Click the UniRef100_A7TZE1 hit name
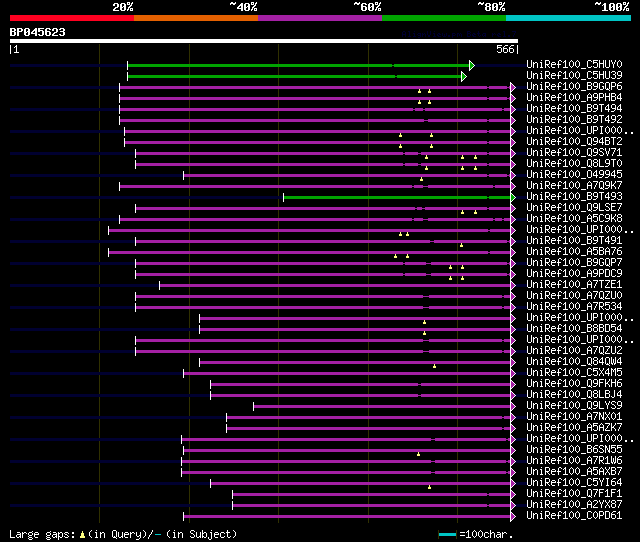 pos(574,285)
